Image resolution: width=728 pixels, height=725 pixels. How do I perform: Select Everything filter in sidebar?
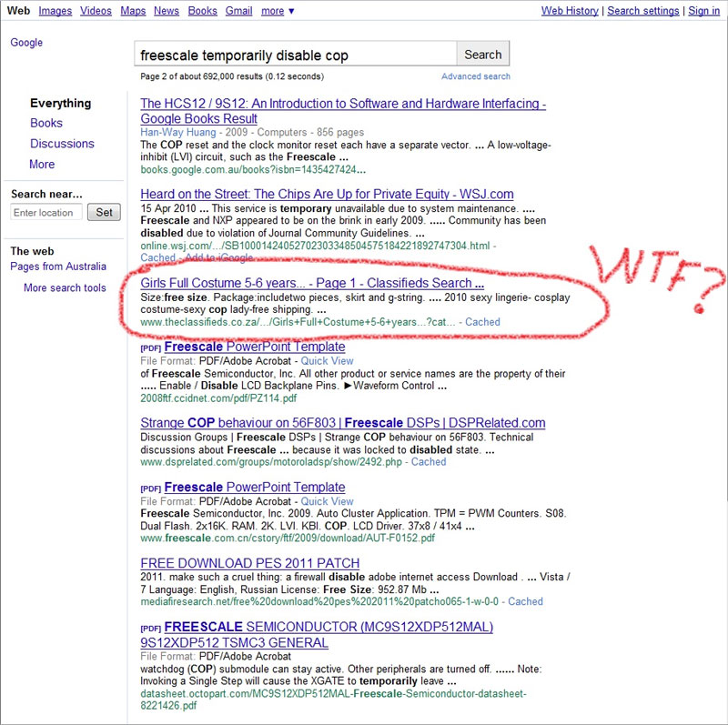(60, 103)
